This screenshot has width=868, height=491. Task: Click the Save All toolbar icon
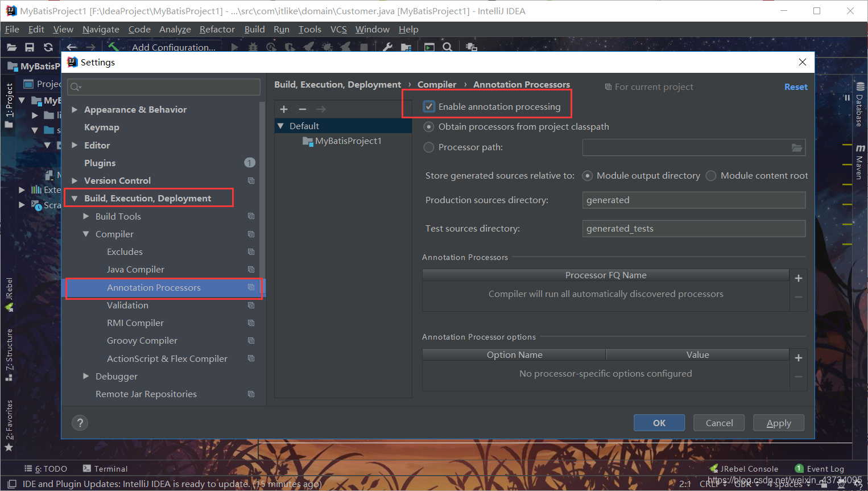[30, 47]
